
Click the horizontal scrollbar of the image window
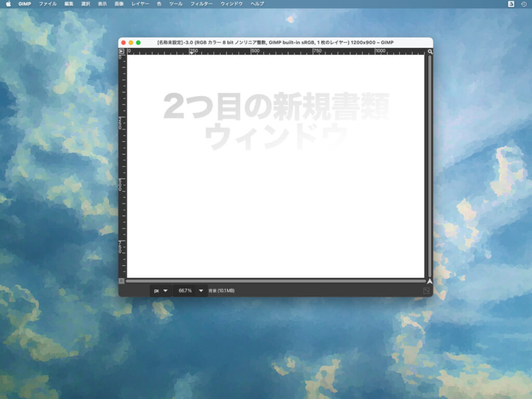tap(275, 281)
